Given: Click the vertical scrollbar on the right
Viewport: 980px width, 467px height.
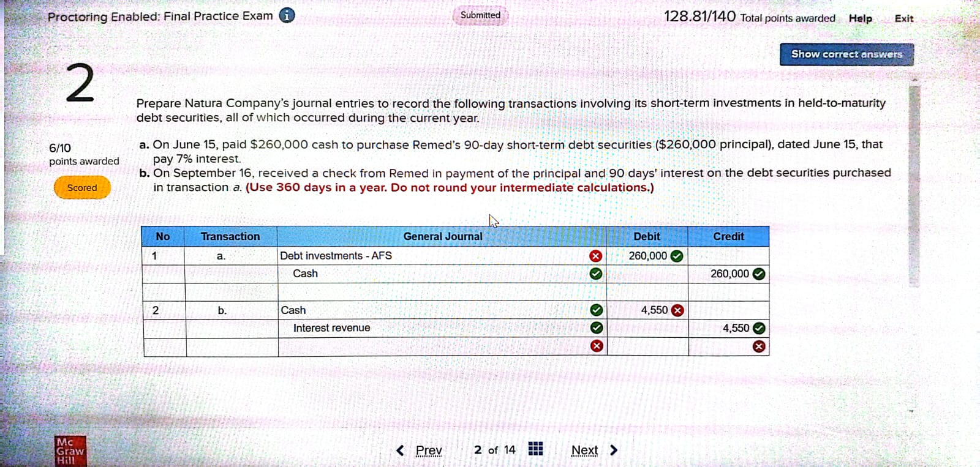Looking at the screenshot, I should tap(914, 184).
